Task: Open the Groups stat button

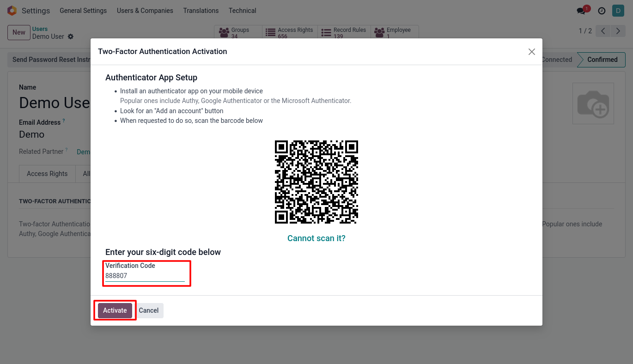Action: 238,32
